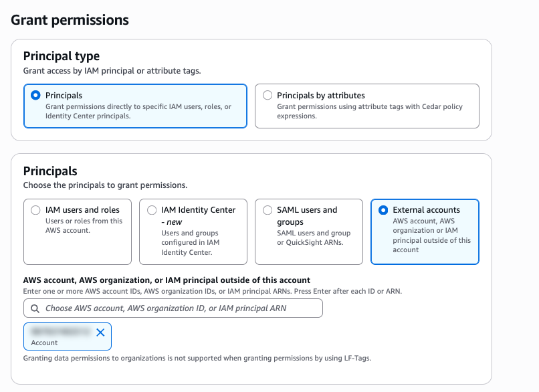Click the 'Users and groups configured in IAM Identity Center' text

[x=191, y=243]
